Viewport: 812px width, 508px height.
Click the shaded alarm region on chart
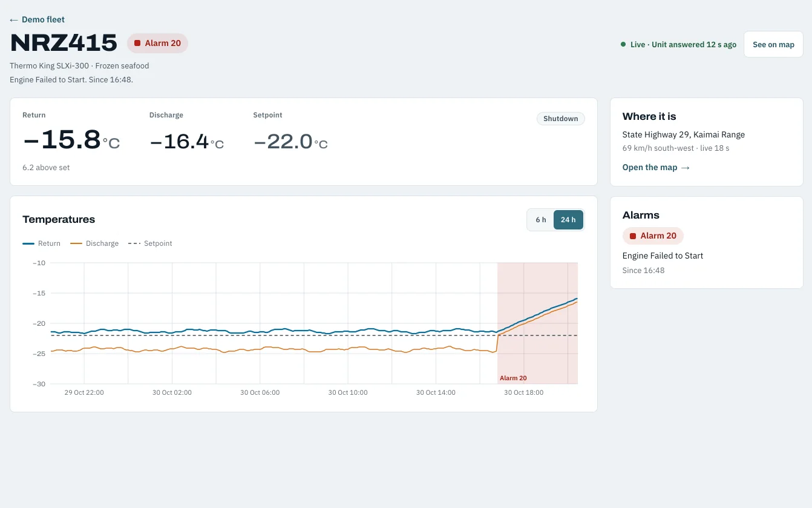point(537,323)
